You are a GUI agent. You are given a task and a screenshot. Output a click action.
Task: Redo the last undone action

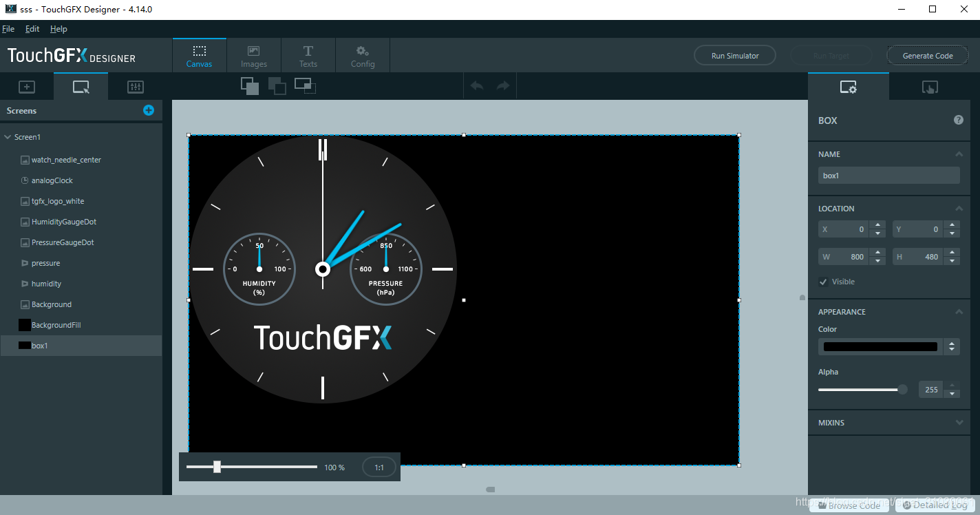(x=503, y=86)
